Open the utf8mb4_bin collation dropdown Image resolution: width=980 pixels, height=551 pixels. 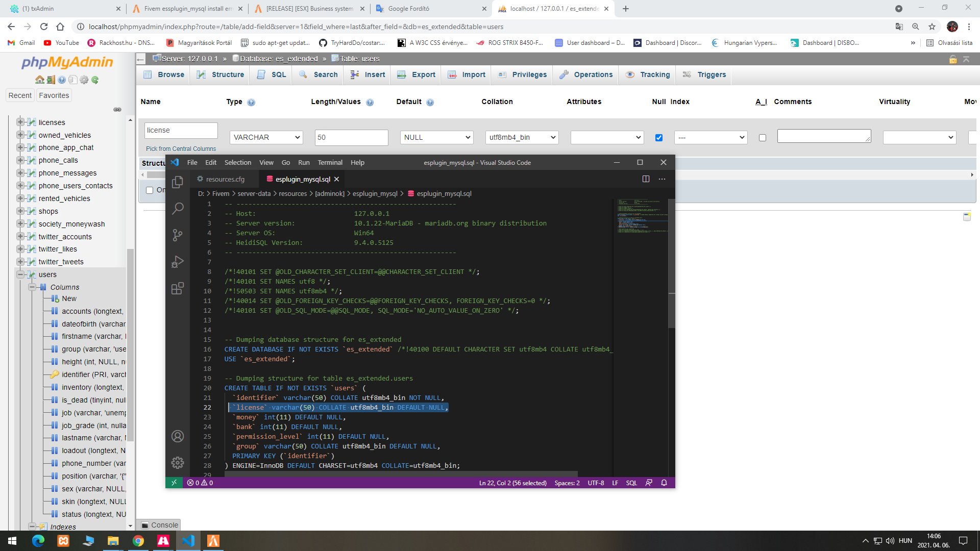coord(522,137)
